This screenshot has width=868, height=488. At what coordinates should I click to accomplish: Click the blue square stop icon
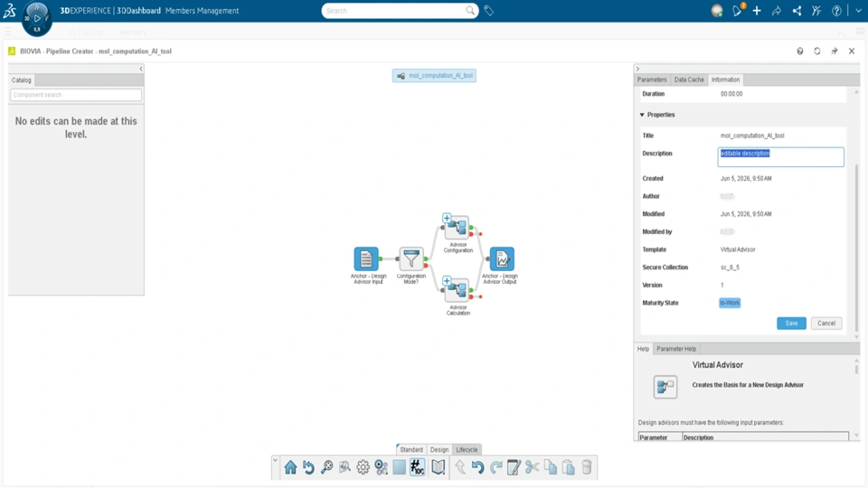(399, 467)
